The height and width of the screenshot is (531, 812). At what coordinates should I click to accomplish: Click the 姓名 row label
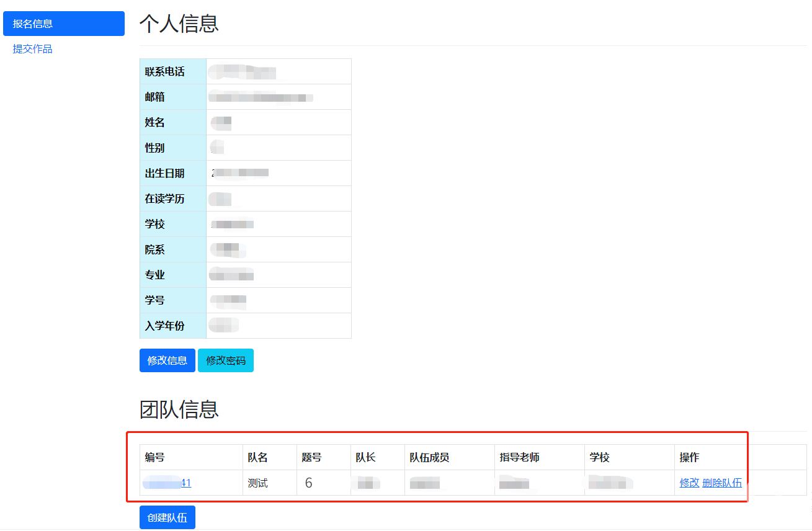[155, 123]
